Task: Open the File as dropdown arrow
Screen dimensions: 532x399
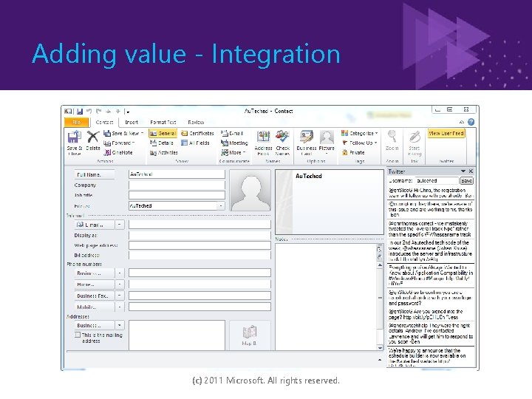Action: click(x=221, y=206)
